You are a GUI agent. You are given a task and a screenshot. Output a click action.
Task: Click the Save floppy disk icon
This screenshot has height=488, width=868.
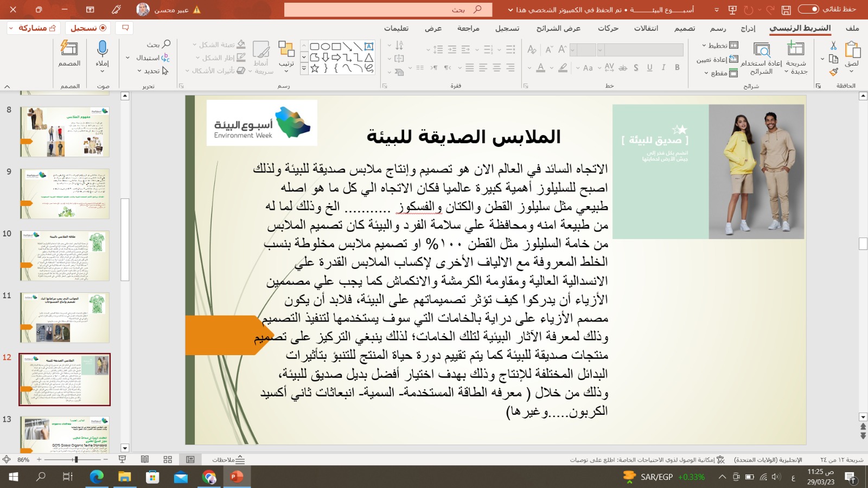(x=786, y=10)
